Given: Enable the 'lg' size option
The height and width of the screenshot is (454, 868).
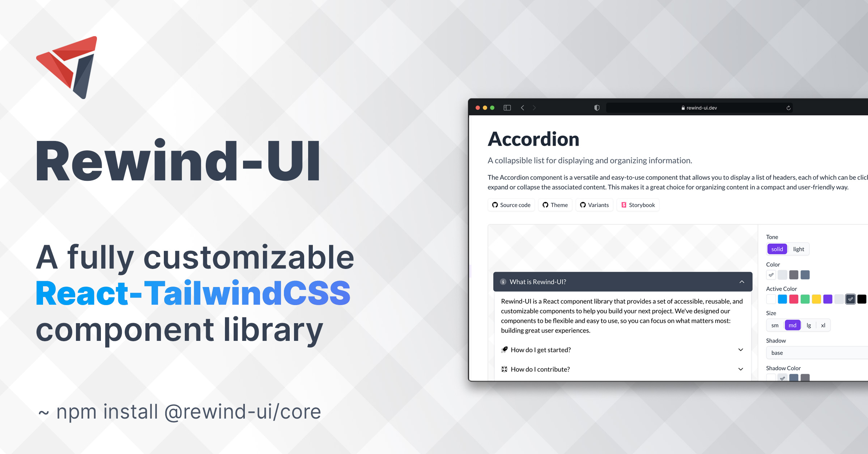Looking at the screenshot, I should 809,325.
